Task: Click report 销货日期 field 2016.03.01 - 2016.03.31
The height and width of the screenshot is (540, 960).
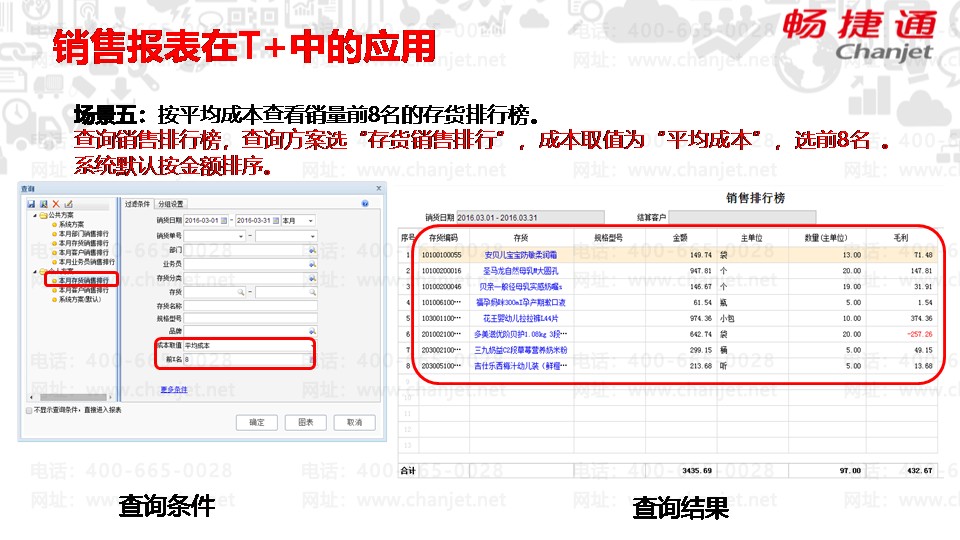Action: tap(530, 217)
